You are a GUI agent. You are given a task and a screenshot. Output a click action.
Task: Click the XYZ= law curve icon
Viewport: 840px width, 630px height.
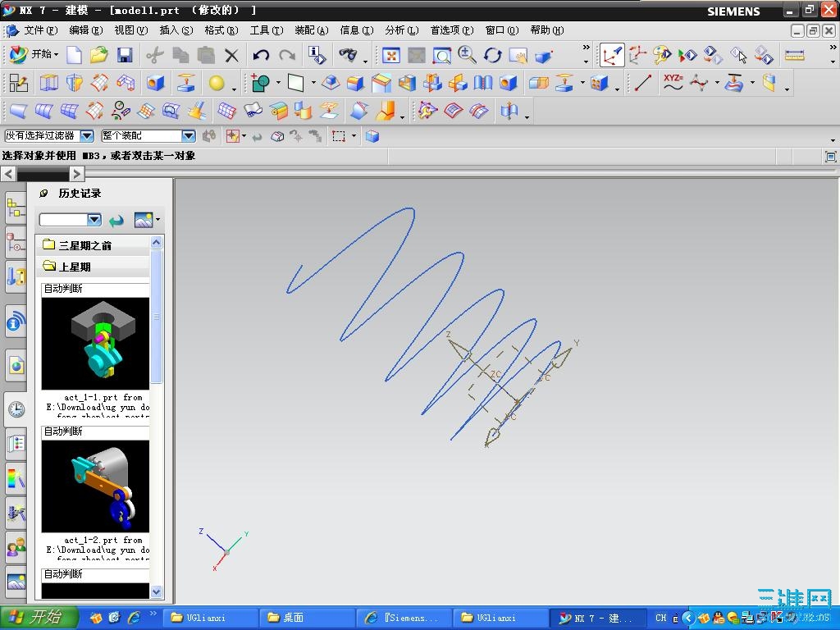(673, 82)
